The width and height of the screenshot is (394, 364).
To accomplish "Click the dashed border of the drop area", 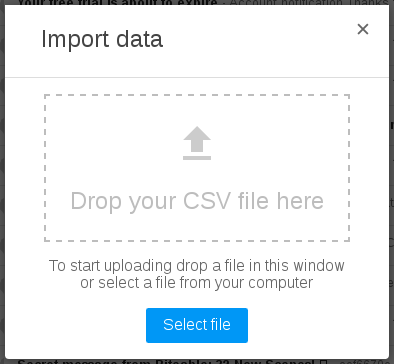I will (197, 95).
